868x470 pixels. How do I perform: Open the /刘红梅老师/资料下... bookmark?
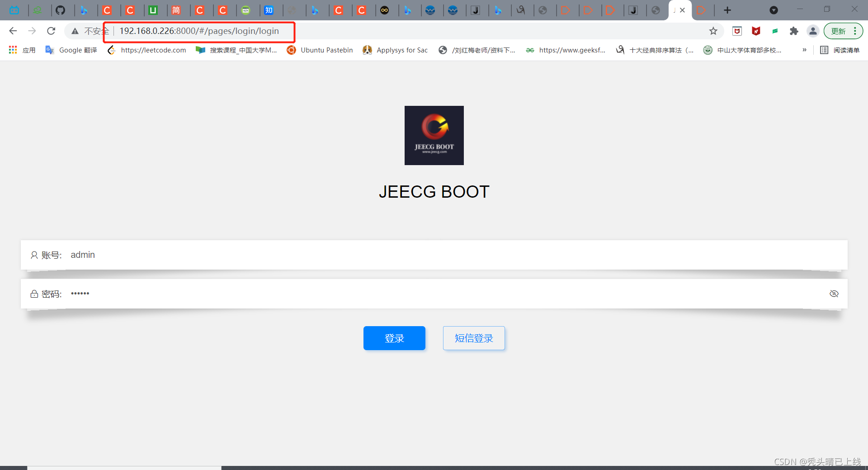tap(476, 50)
